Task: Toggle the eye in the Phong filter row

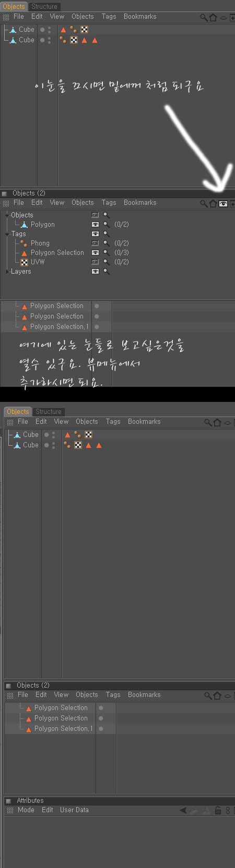Action: tap(95, 243)
